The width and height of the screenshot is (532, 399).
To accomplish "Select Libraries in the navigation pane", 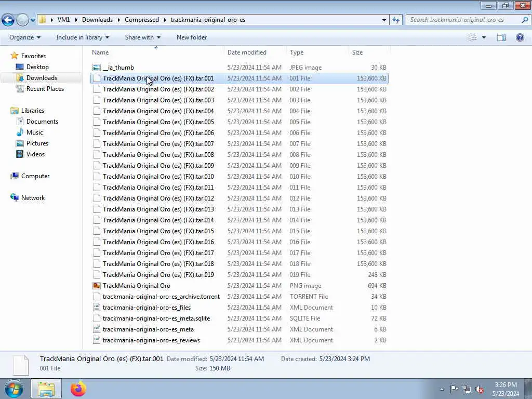I will pyautogui.click(x=33, y=111).
